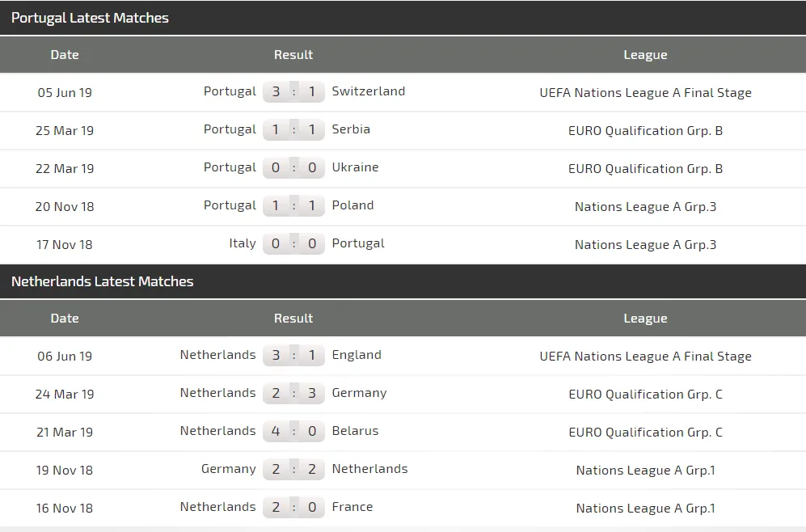Click the Netherlands Latest Matches header
Screen dimensions: 806x532
pyautogui.click(x=102, y=281)
